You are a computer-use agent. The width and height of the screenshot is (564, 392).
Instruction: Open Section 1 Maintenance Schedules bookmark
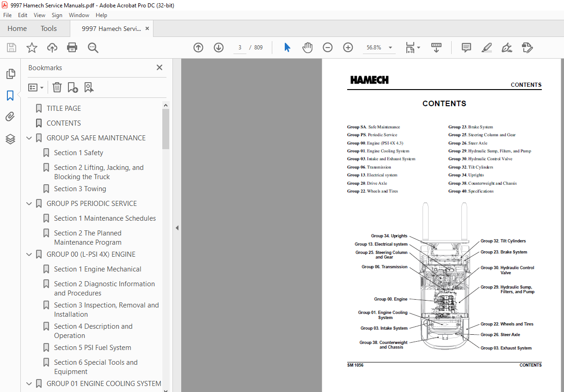pyautogui.click(x=105, y=218)
